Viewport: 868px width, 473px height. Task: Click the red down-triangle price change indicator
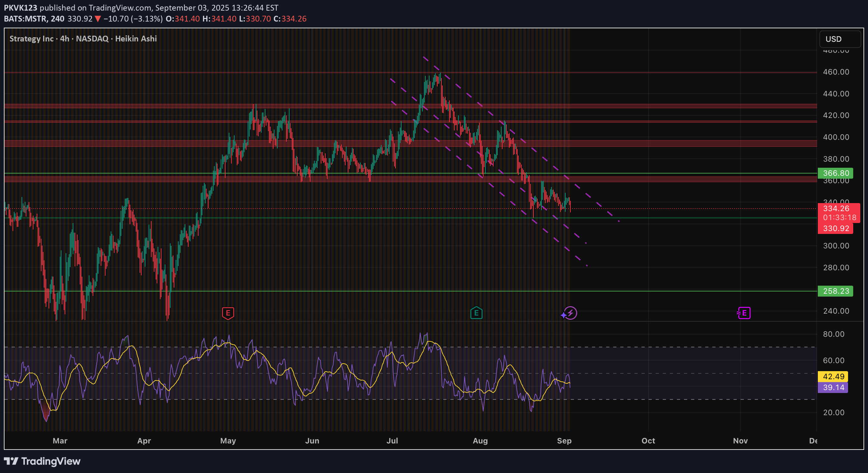[x=98, y=19]
